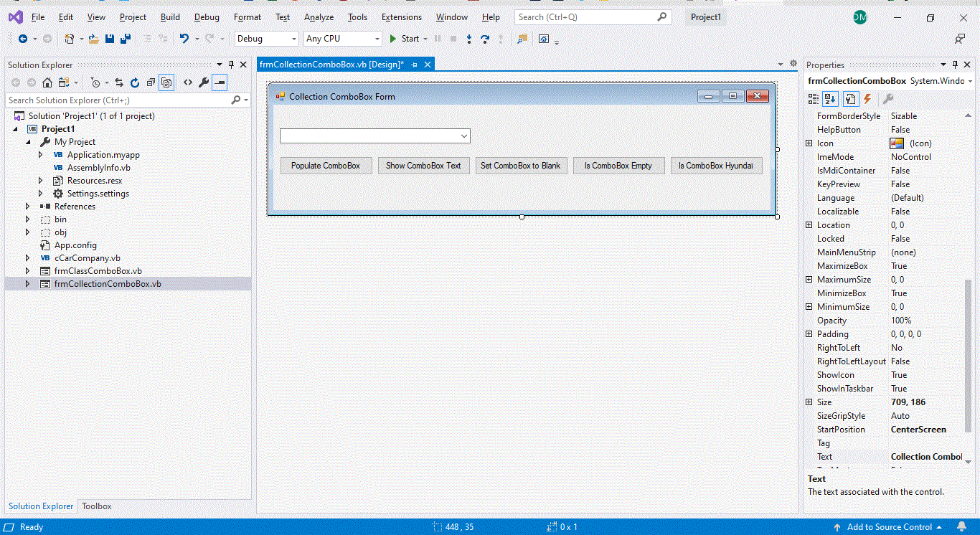
Task: Click the Events lightning bolt icon
Action: pyautogui.click(x=867, y=99)
